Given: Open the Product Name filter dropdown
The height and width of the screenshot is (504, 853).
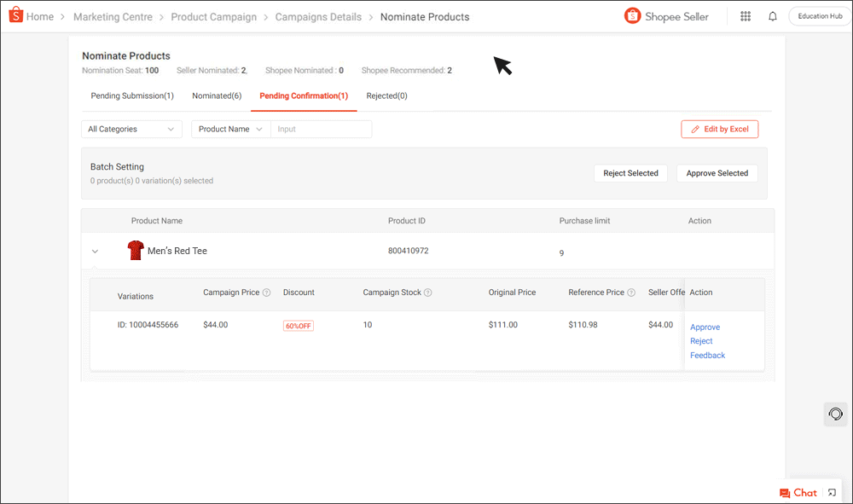Looking at the screenshot, I should click(x=230, y=129).
